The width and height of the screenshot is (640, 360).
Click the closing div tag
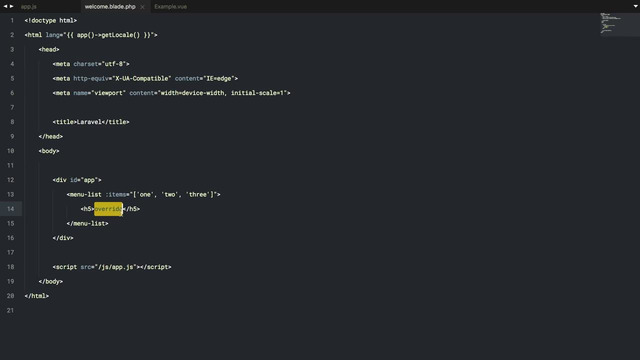click(63, 238)
